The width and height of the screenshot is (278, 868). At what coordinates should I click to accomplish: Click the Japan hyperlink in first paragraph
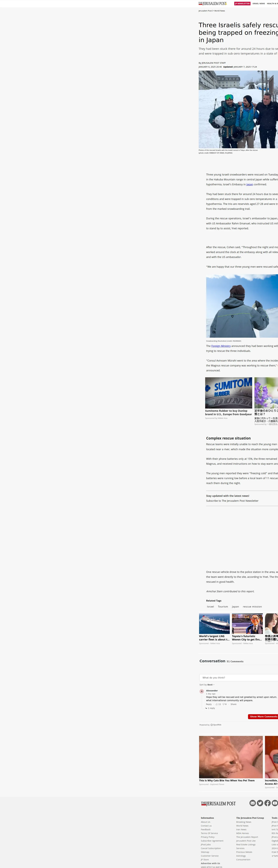tap(250, 184)
